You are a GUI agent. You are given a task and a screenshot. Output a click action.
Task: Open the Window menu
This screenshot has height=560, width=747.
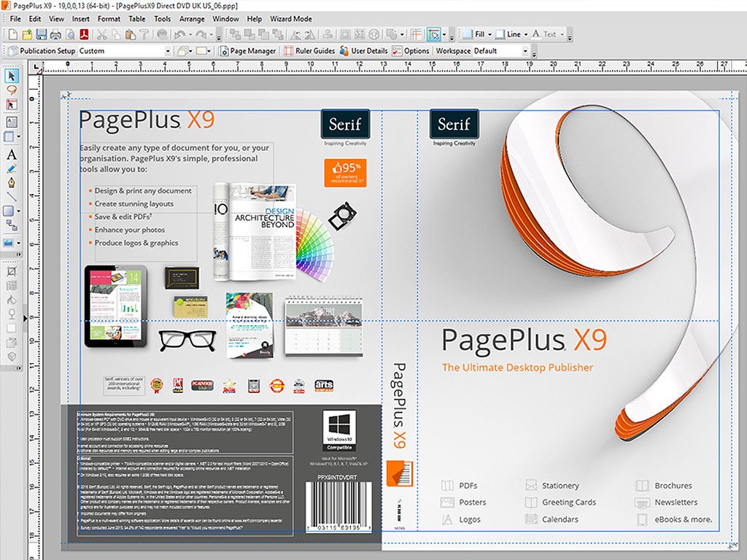click(x=225, y=18)
